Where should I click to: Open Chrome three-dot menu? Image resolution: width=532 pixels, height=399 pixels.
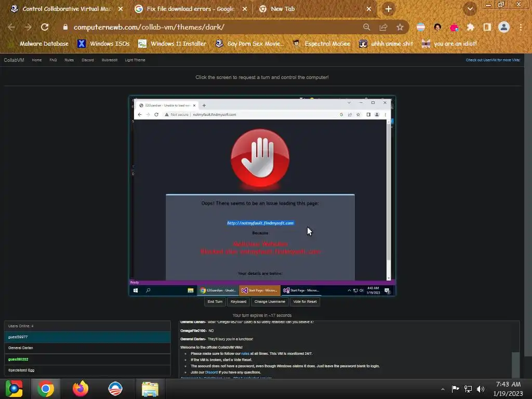[521, 27]
